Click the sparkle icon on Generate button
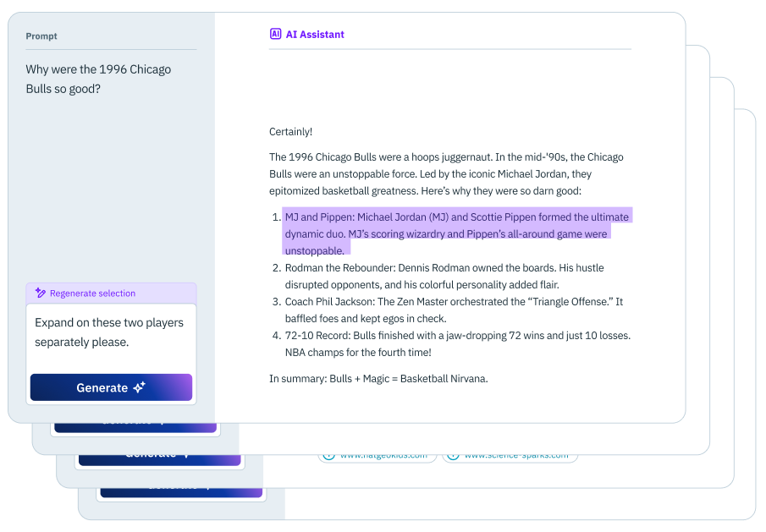Screen dimensions: 766x532 [139, 387]
